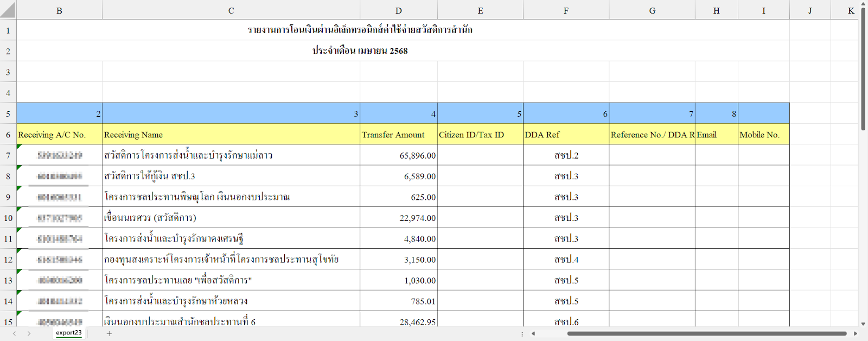868x341 pixels.
Task: Select column D header
Action: pyautogui.click(x=399, y=10)
